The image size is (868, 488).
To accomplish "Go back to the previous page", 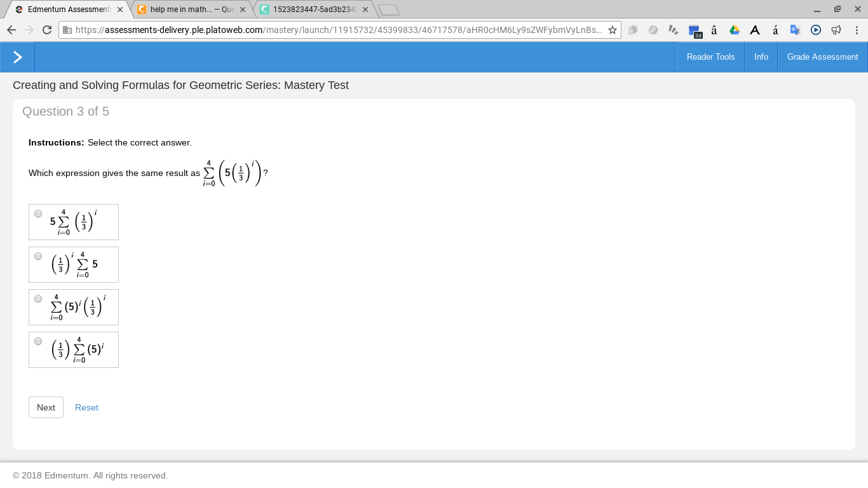I will click(11, 30).
